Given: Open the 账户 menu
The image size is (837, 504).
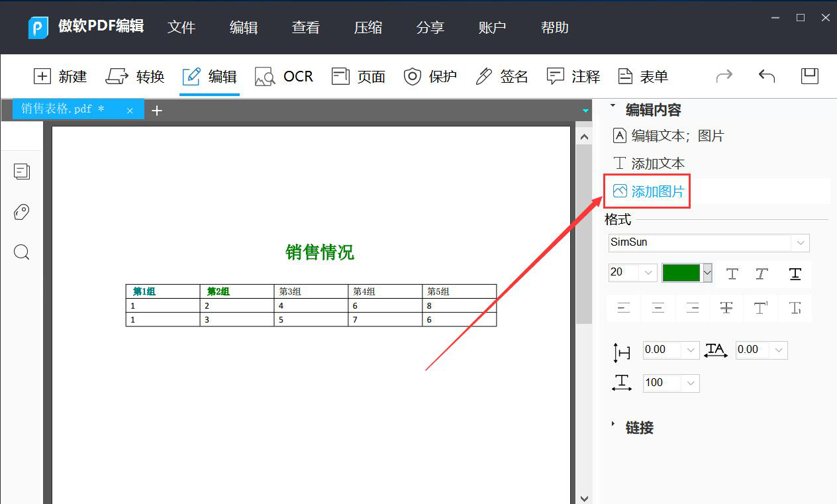Looking at the screenshot, I should (493, 28).
